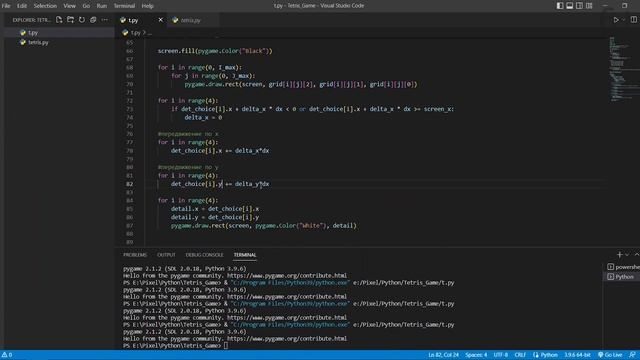Screen dimensions: 640x360
Task: Click line number 82 in the gutter
Action: [x=129, y=184]
